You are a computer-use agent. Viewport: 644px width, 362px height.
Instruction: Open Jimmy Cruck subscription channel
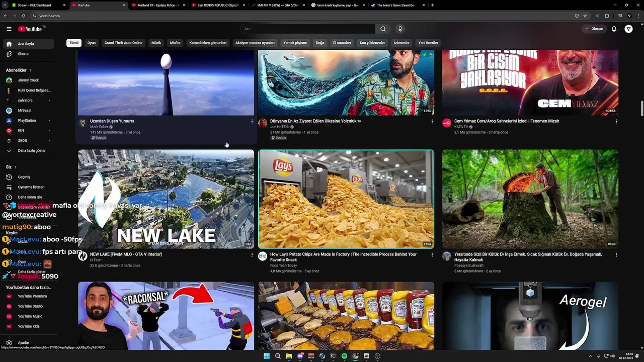[28, 80]
